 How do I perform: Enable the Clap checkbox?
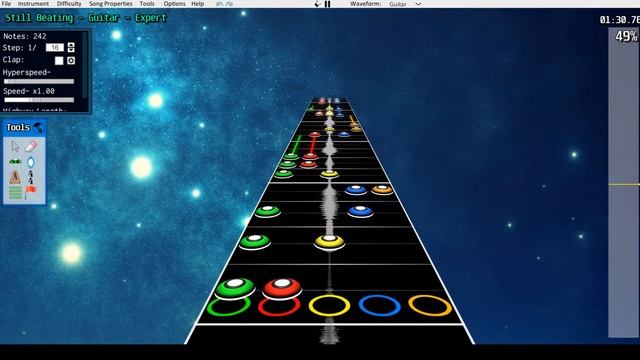pos(59,60)
